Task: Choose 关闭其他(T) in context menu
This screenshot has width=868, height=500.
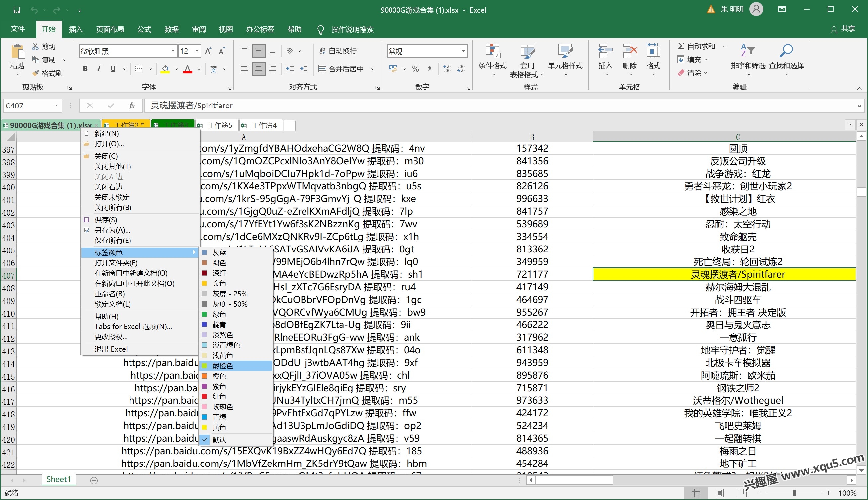Action: click(140, 166)
